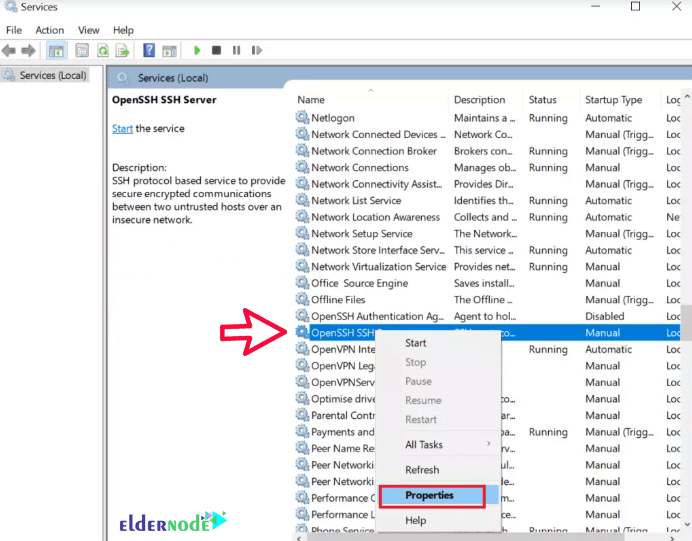This screenshot has height=541, width=692.
Task: Toggle the Show/Hide Console Tree icon
Action: point(56,51)
